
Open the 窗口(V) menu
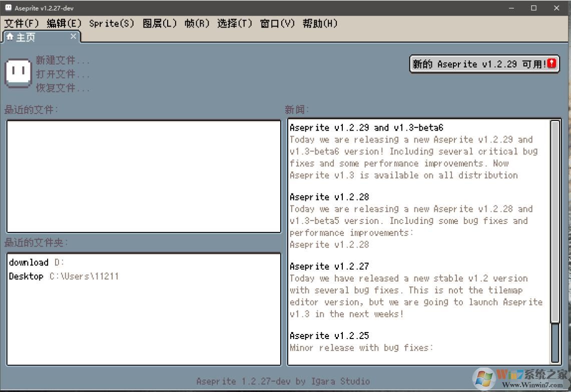click(278, 23)
